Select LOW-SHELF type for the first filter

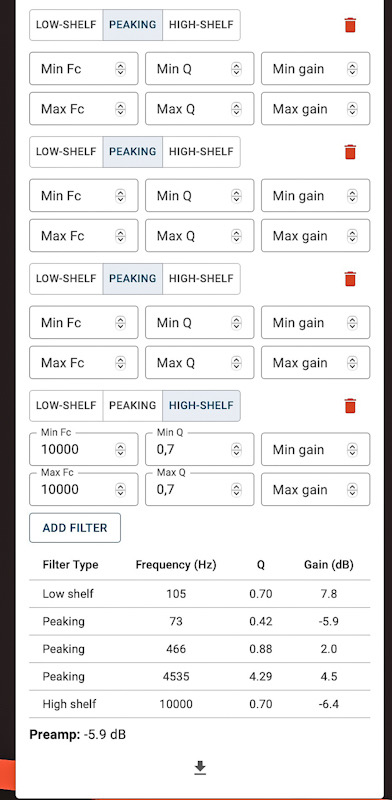coord(66,24)
